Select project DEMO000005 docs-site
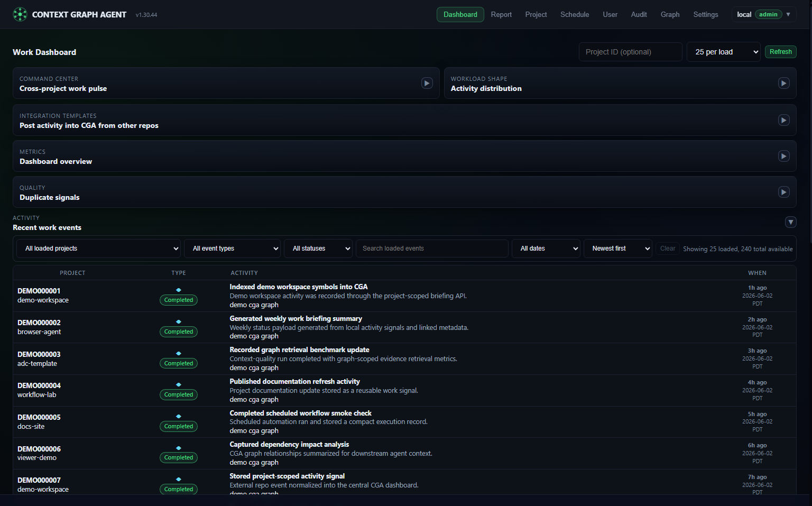The image size is (812, 506). point(39,422)
